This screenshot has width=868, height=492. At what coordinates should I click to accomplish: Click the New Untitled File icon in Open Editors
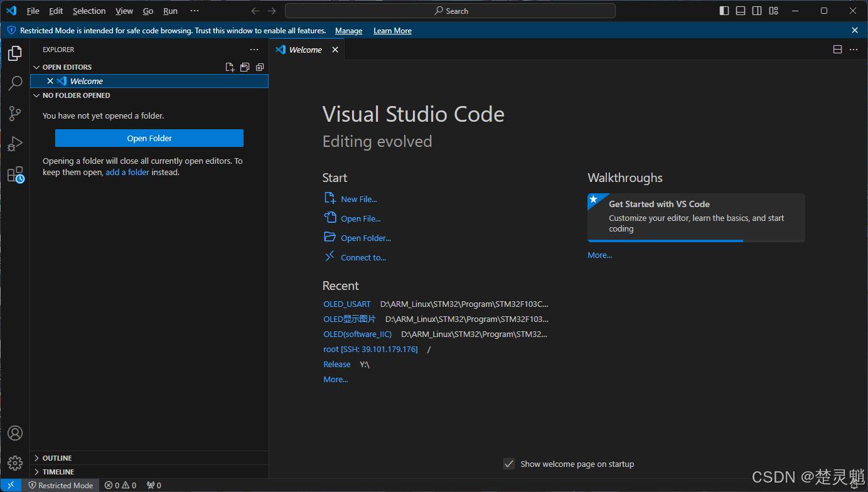point(230,67)
